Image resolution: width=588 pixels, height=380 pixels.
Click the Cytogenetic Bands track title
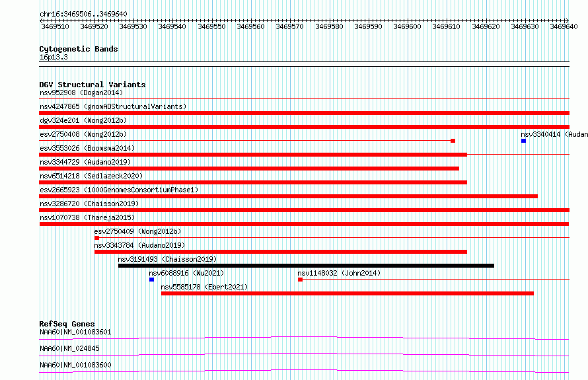[x=79, y=49]
